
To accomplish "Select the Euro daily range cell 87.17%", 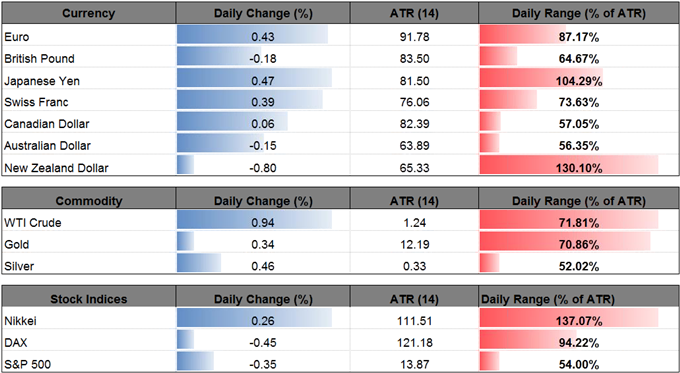I will 579,37.
